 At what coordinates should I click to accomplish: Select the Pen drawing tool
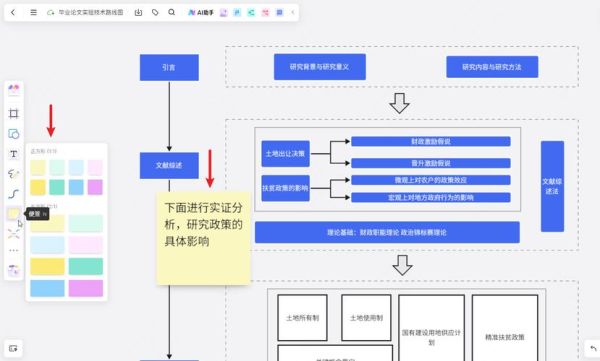14,174
